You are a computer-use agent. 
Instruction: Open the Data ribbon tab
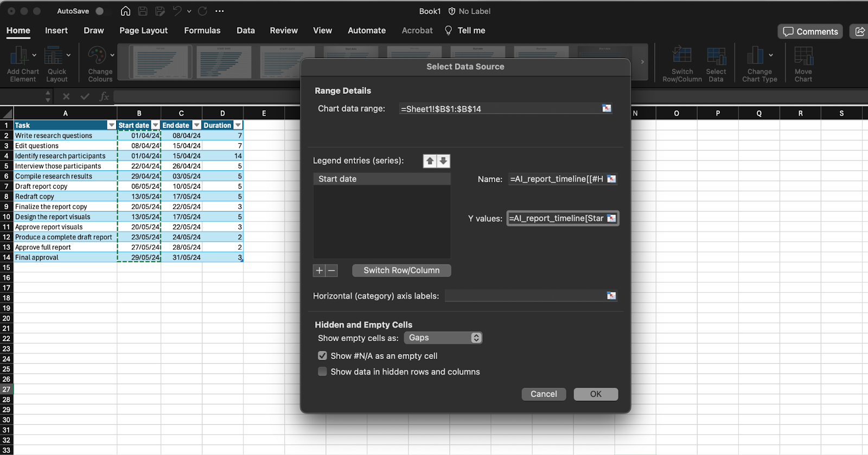coord(246,30)
